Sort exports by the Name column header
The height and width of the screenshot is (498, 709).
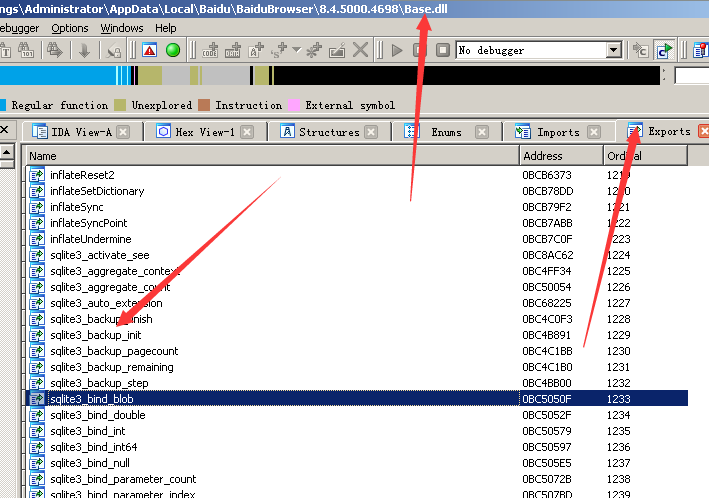pos(272,156)
